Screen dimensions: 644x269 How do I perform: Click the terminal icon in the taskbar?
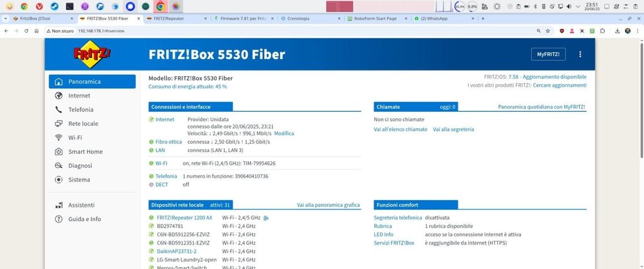[70, 6]
